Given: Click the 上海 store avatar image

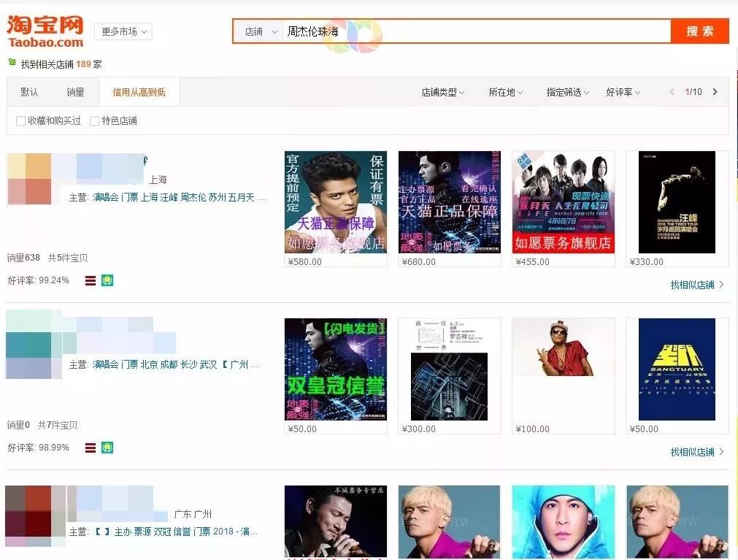Looking at the screenshot, I should [x=29, y=179].
